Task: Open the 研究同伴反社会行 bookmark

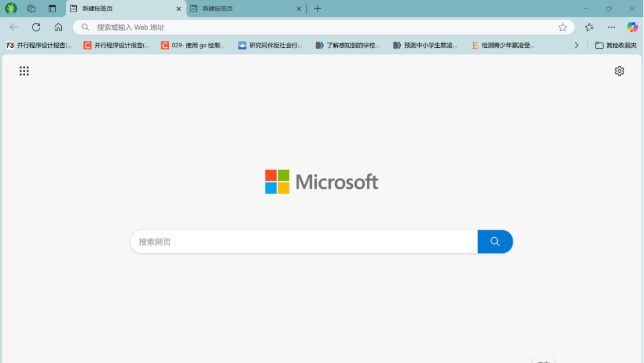Action: pos(270,45)
